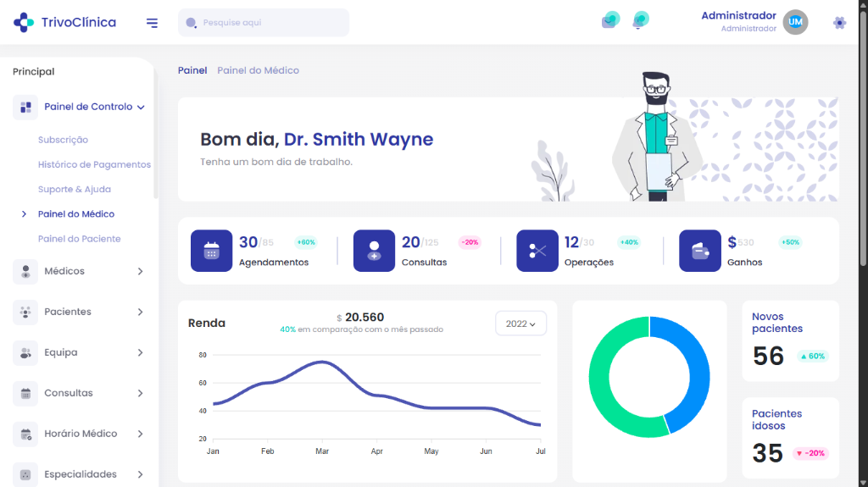Image resolution: width=868 pixels, height=487 pixels.
Task: Click the Médicos sidebar icon
Action: click(25, 271)
